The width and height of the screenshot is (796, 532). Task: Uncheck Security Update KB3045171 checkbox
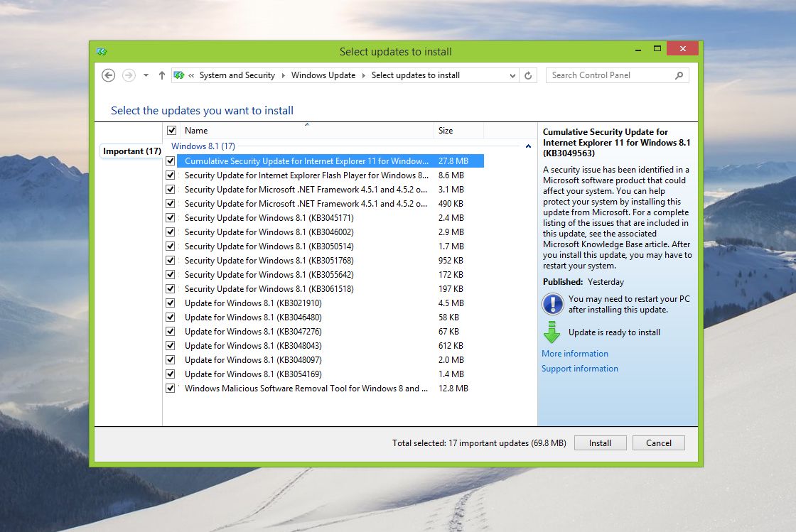pos(171,217)
